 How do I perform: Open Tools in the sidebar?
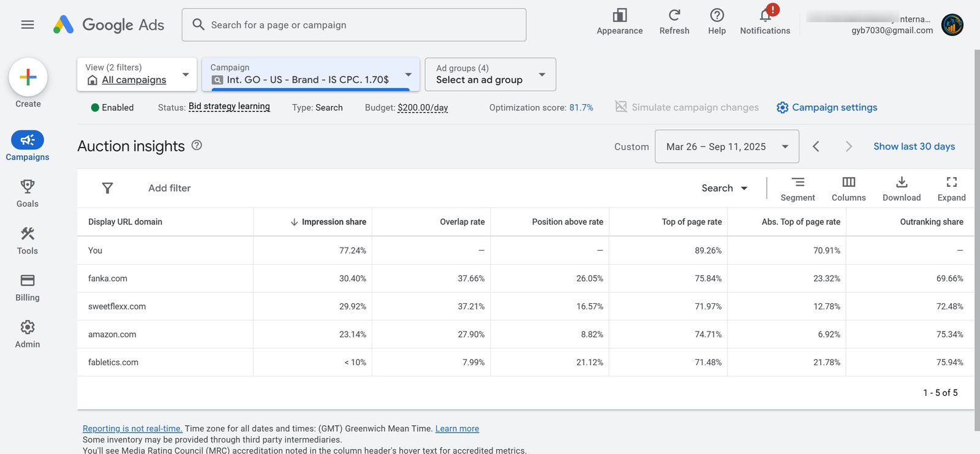tap(28, 240)
